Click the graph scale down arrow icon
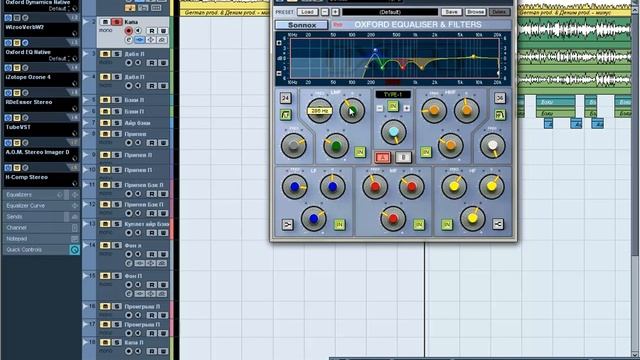 tap(279, 74)
